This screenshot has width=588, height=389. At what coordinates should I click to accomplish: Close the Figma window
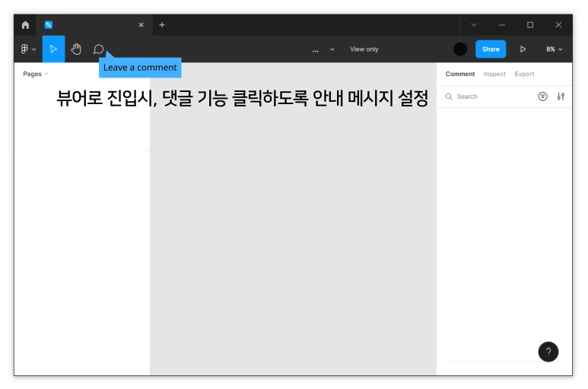point(558,25)
